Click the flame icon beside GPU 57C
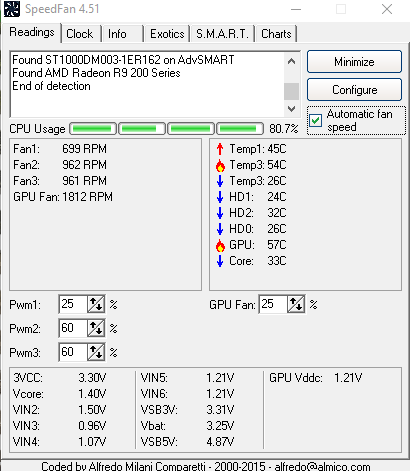 coord(220,245)
